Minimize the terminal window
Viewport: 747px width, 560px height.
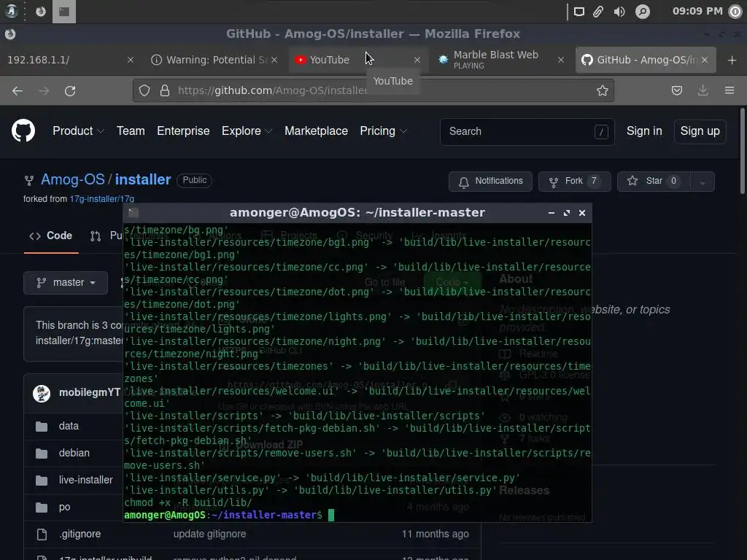pyautogui.click(x=551, y=213)
